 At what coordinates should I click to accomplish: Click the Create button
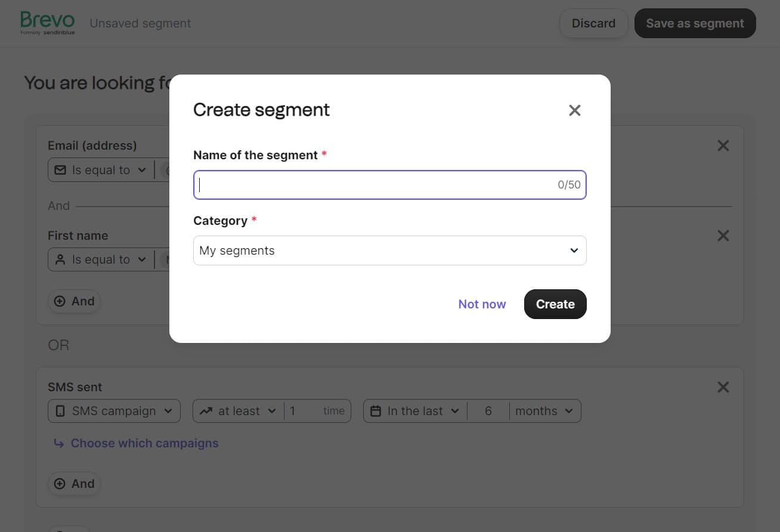coord(555,304)
